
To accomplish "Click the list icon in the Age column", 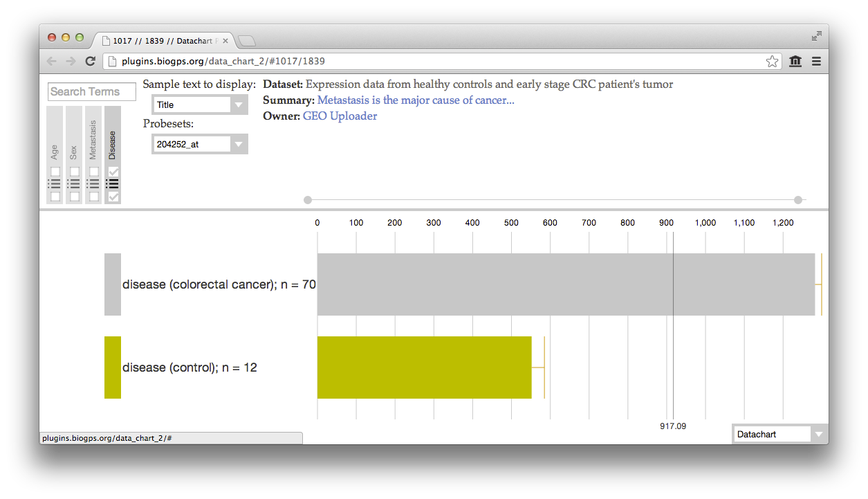I will (55, 184).
